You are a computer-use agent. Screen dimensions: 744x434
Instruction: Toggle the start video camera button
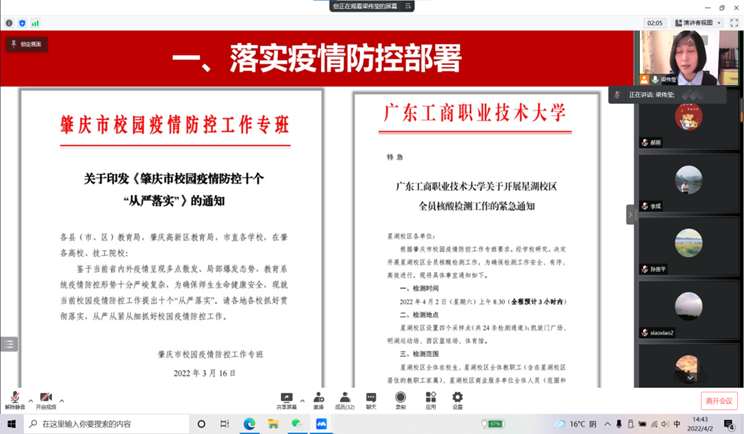(x=45, y=399)
